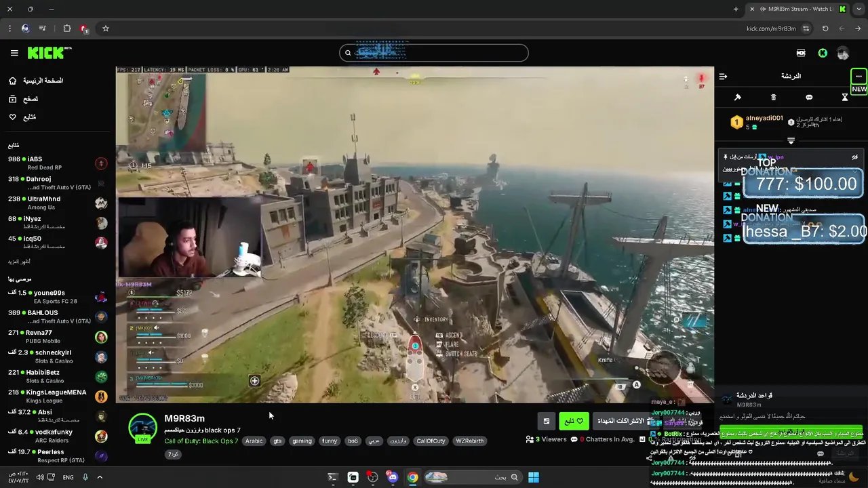Select the Arabic stream tag
The height and width of the screenshot is (488, 868).
pos(254,441)
